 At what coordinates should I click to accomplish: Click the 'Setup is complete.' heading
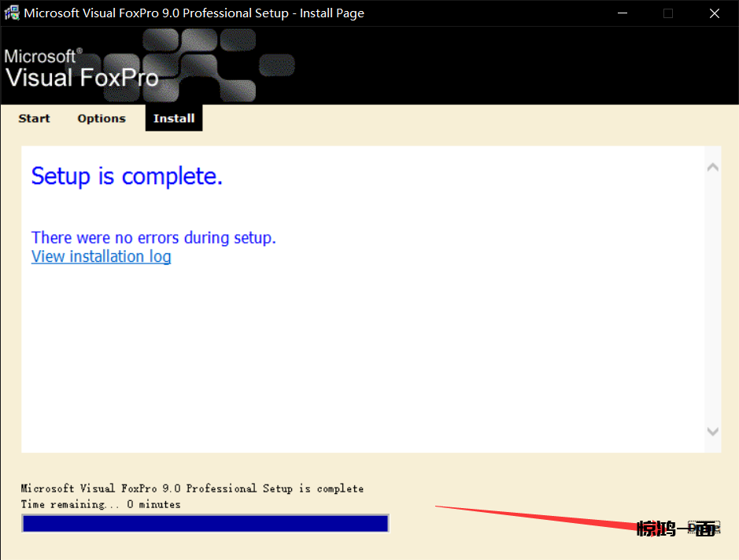click(127, 176)
